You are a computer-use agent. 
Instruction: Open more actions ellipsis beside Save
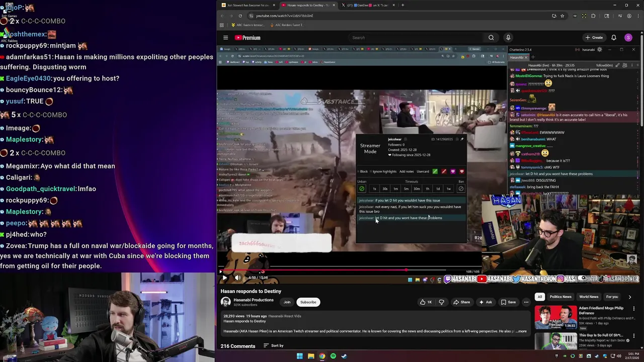click(526, 302)
